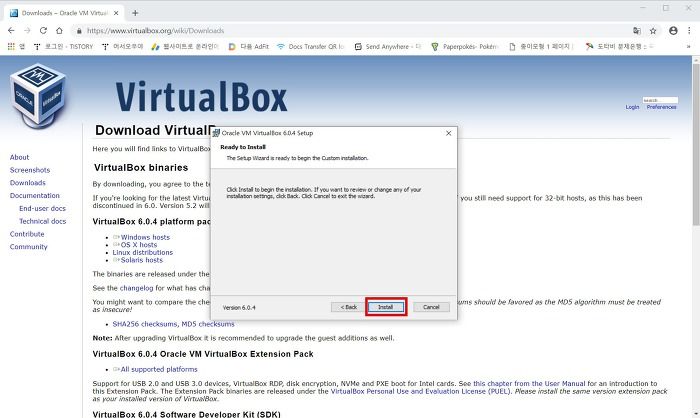Click the OS X hosts download link
The width and height of the screenshot is (700, 418).
(139, 245)
